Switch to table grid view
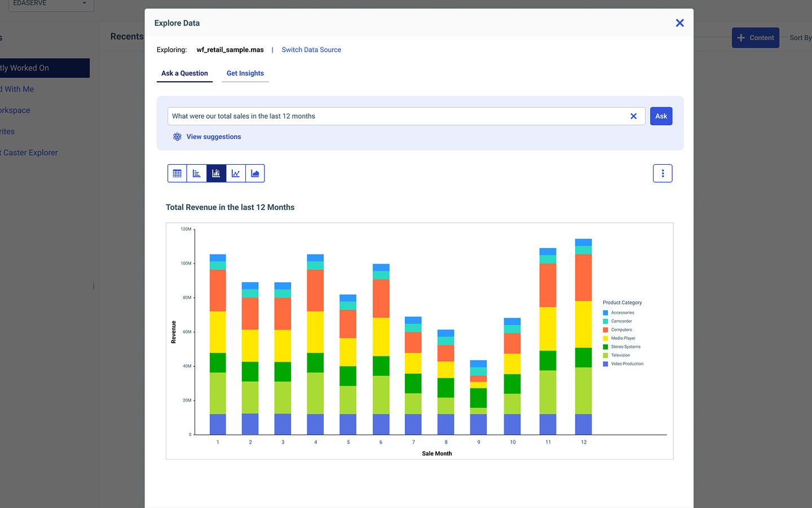This screenshot has height=508, width=812. (177, 173)
